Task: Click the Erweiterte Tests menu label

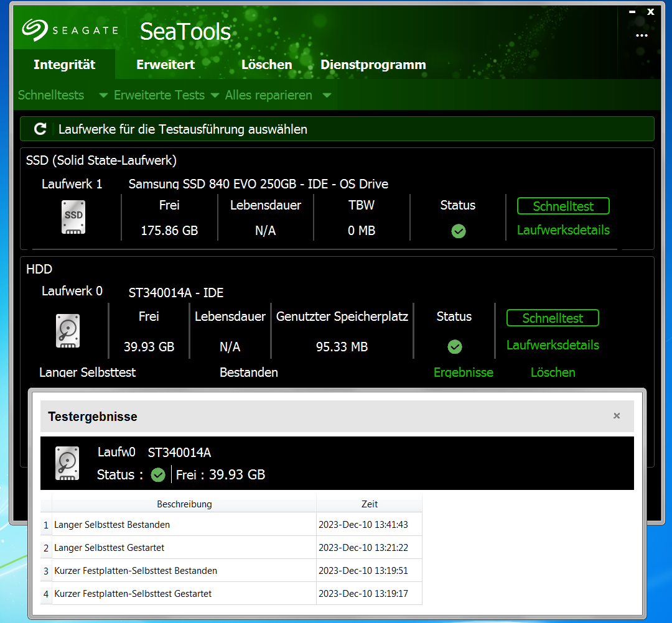Action: 159,95
